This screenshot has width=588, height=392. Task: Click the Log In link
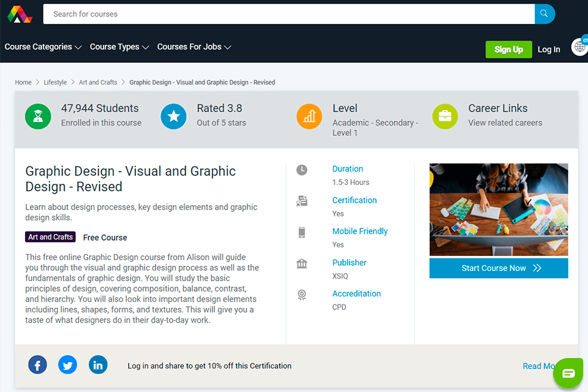pyautogui.click(x=549, y=50)
